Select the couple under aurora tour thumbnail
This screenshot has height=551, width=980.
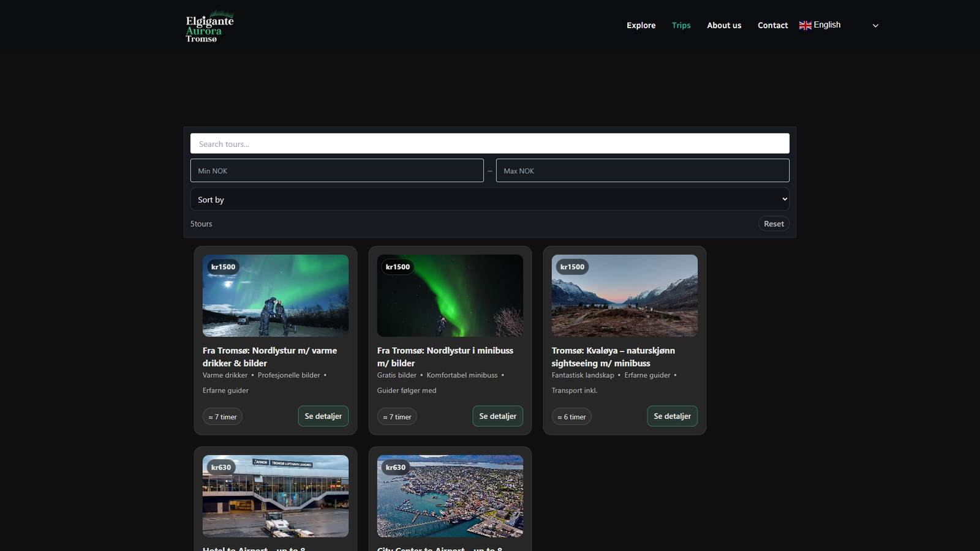(x=276, y=296)
